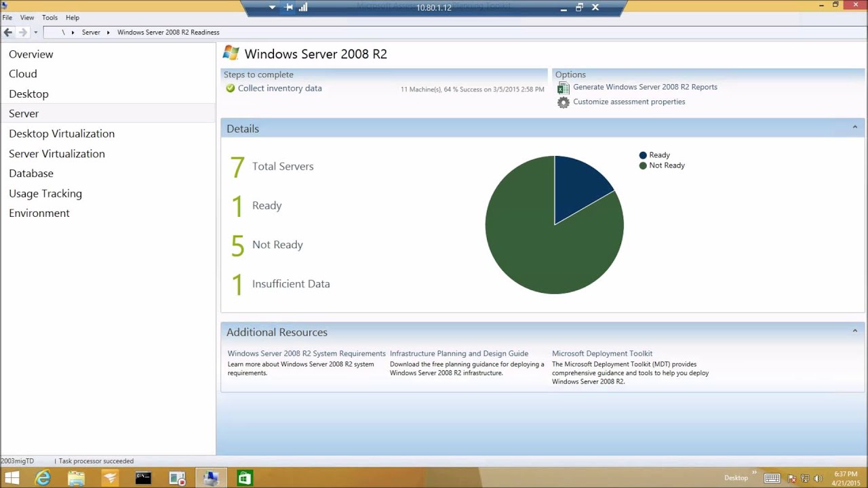This screenshot has height=488, width=868.
Task: Click the Ready legend color dot
Action: tap(643, 155)
